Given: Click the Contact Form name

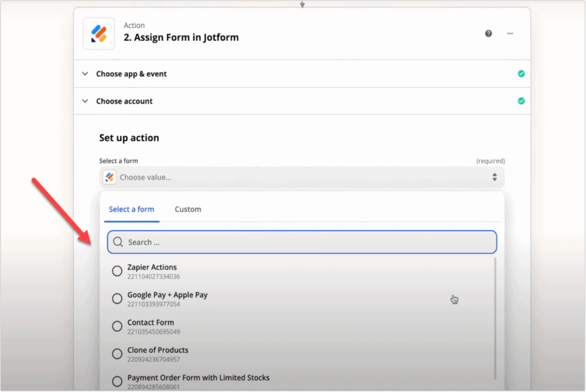Looking at the screenshot, I should tap(151, 323).
